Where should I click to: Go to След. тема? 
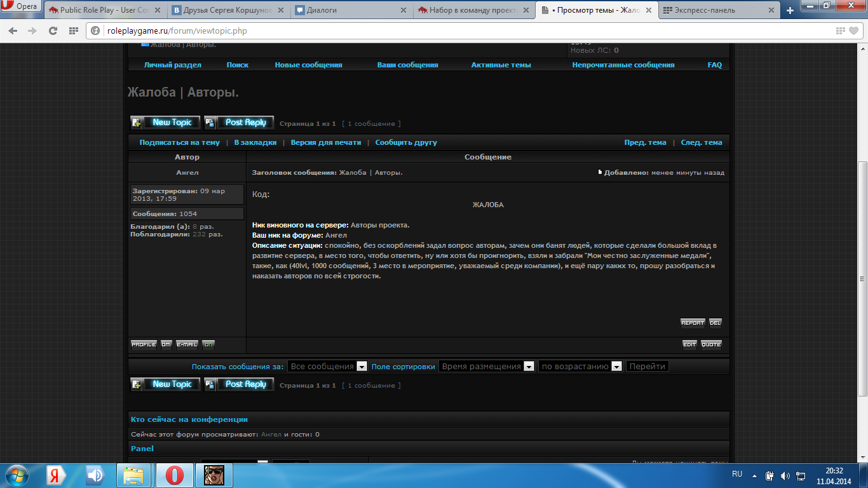pyautogui.click(x=702, y=142)
